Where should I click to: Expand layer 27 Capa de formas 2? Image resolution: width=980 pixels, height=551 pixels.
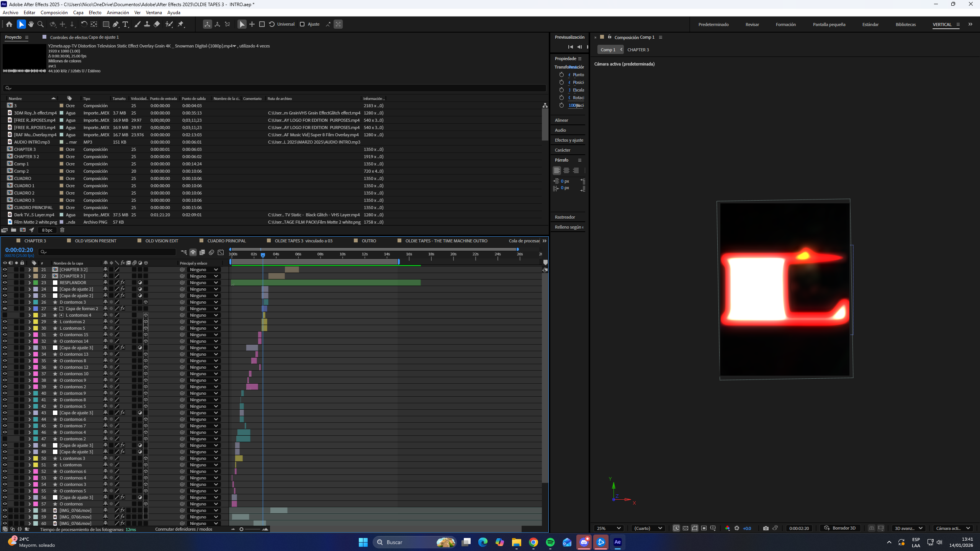point(29,309)
